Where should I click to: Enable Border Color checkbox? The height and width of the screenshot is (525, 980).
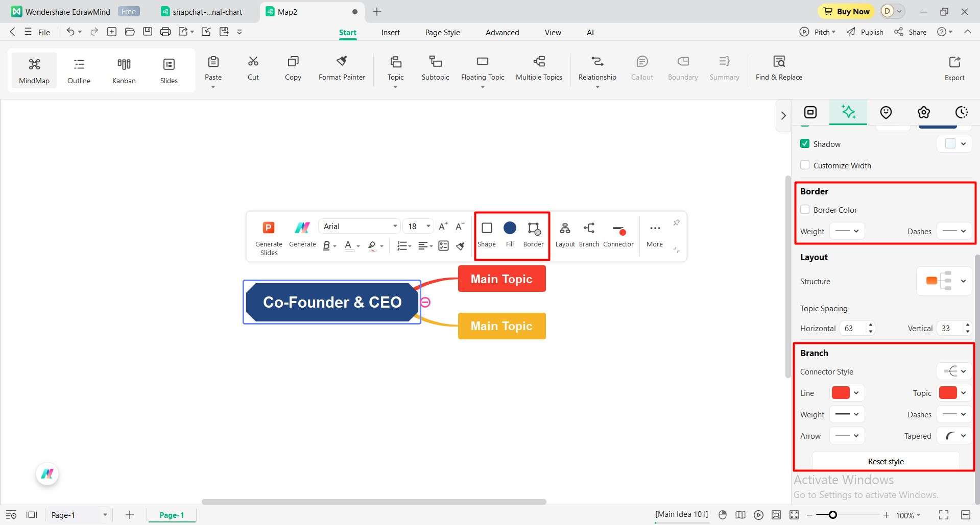click(x=805, y=210)
